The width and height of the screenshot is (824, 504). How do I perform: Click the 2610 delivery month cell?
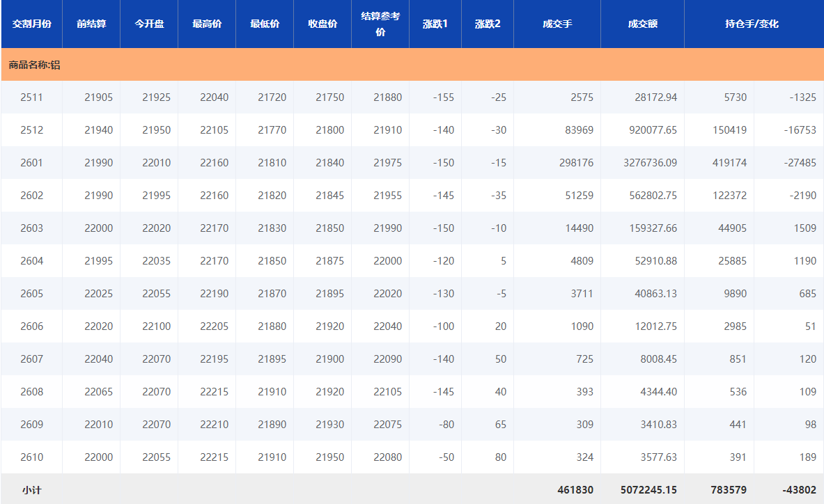31,457
